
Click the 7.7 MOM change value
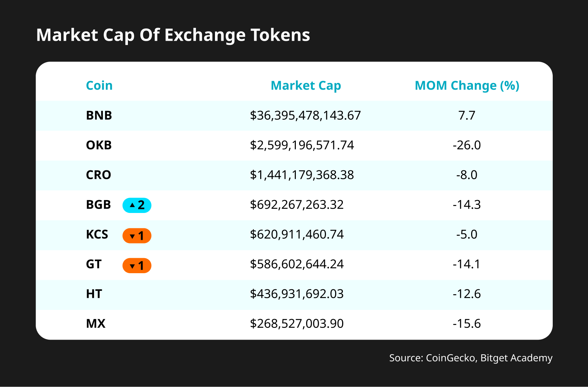(467, 116)
